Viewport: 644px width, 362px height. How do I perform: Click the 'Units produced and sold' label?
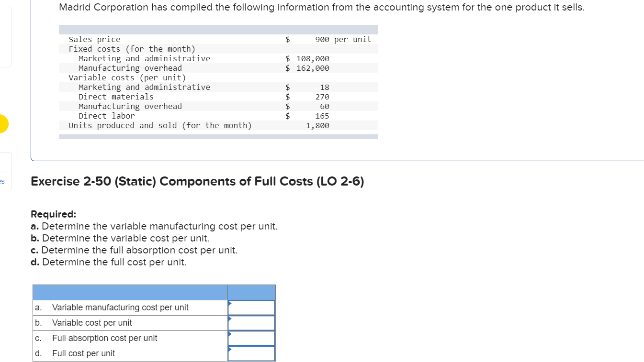(160, 125)
